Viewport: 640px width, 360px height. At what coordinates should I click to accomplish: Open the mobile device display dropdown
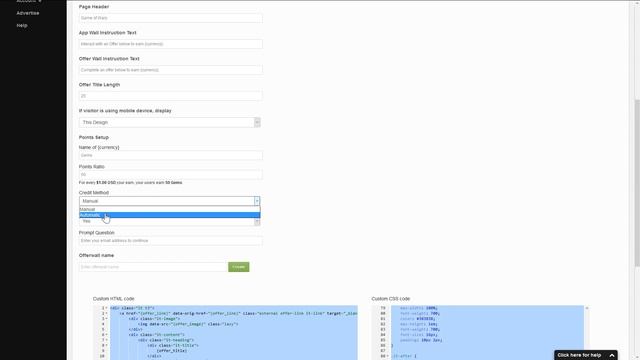point(169,122)
